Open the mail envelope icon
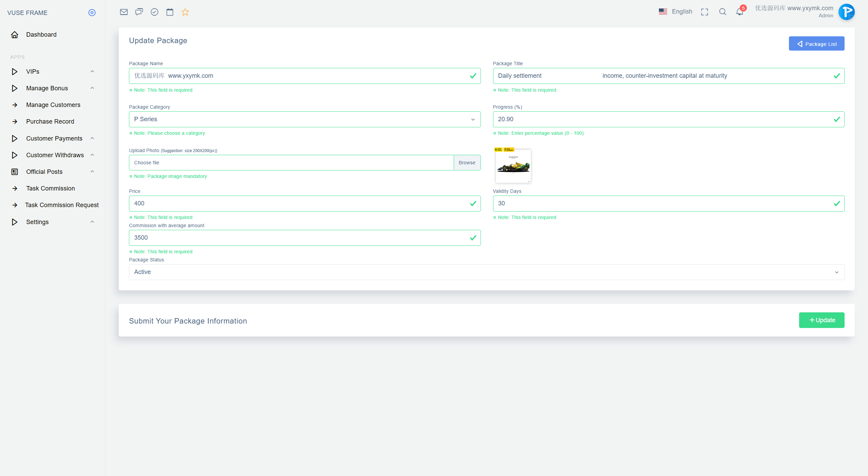 click(124, 12)
